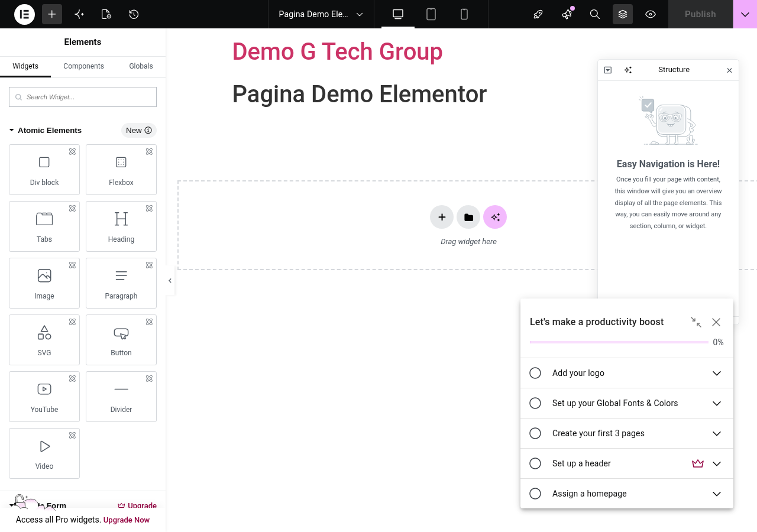Open the Finder search icon

coord(595,14)
